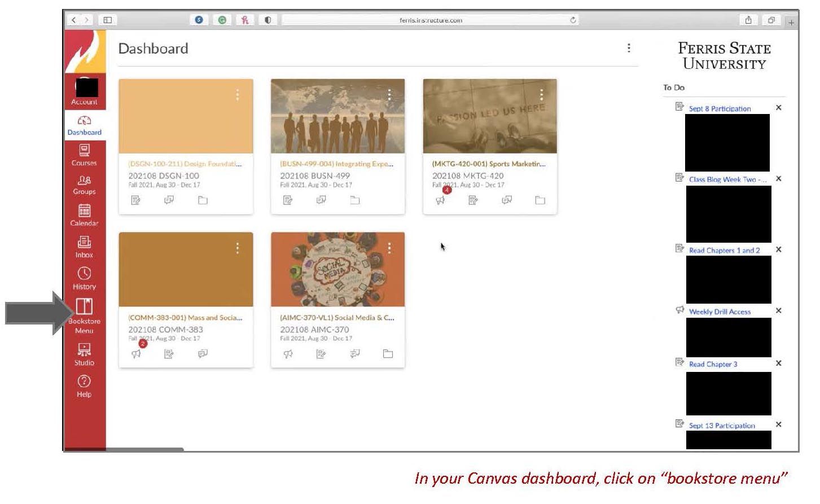Image resolution: width=820 pixels, height=504 pixels.
Task: Open MKTG-420 card options menu
Action: click(x=541, y=95)
